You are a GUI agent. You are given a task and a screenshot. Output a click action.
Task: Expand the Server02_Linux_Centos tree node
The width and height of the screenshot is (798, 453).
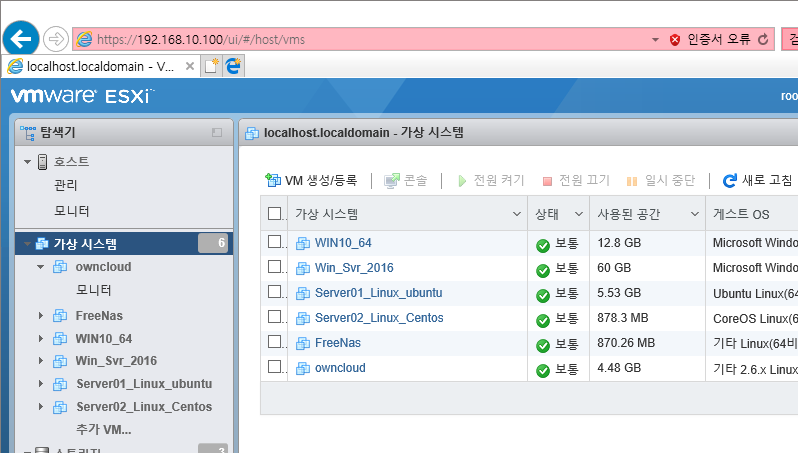click(x=41, y=407)
